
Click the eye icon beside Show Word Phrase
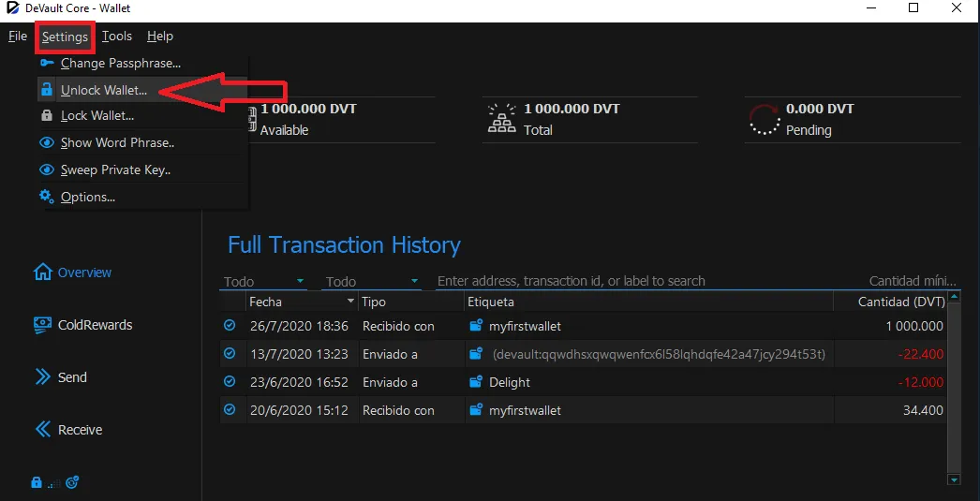(47, 142)
